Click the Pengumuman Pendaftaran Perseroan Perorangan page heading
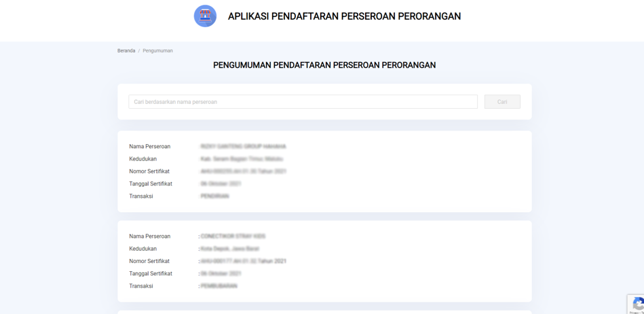 click(x=324, y=65)
